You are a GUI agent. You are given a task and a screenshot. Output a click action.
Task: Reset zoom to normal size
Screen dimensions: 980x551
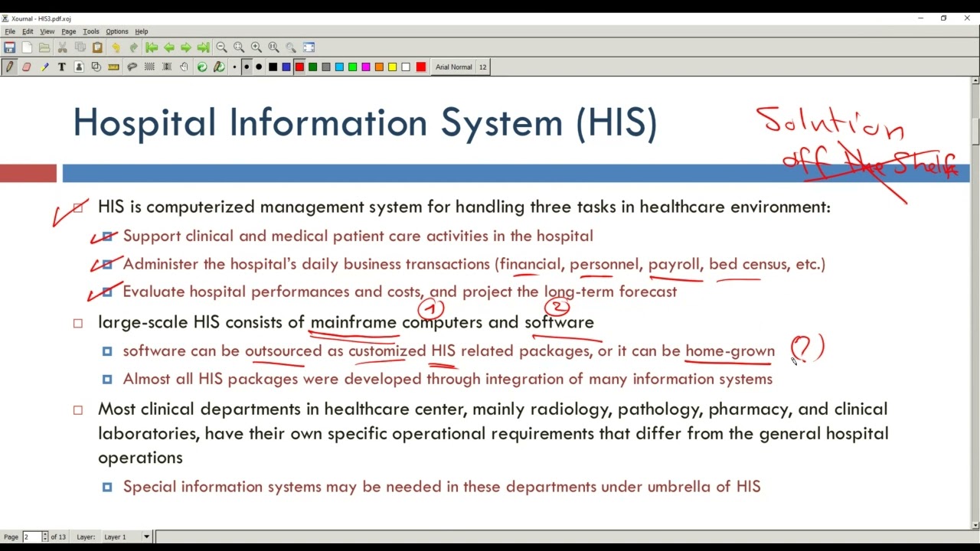[x=273, y=47]
